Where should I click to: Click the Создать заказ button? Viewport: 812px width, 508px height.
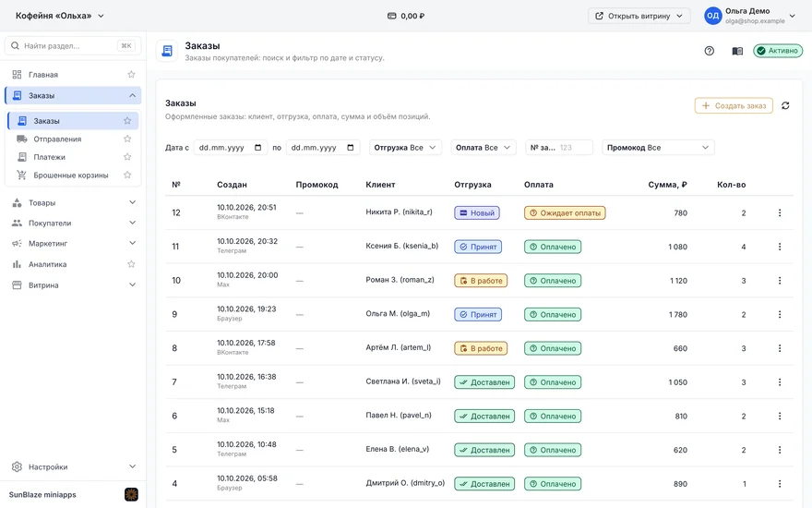[x=734, y=105]
